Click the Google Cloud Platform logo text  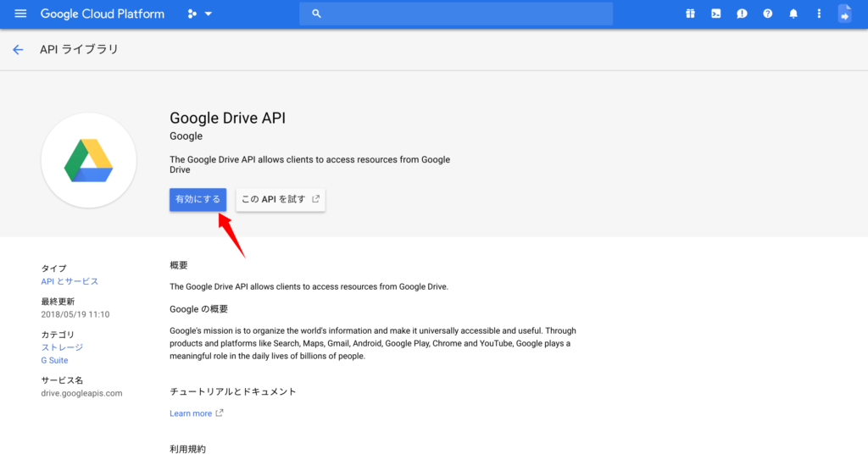(103, 14)
